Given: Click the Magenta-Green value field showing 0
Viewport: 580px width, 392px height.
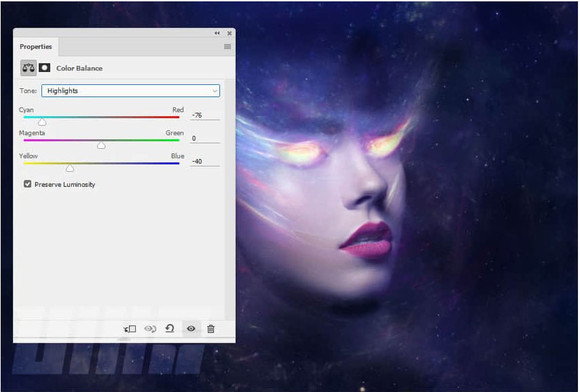Looking at the screenshot, I should [205, 139].
